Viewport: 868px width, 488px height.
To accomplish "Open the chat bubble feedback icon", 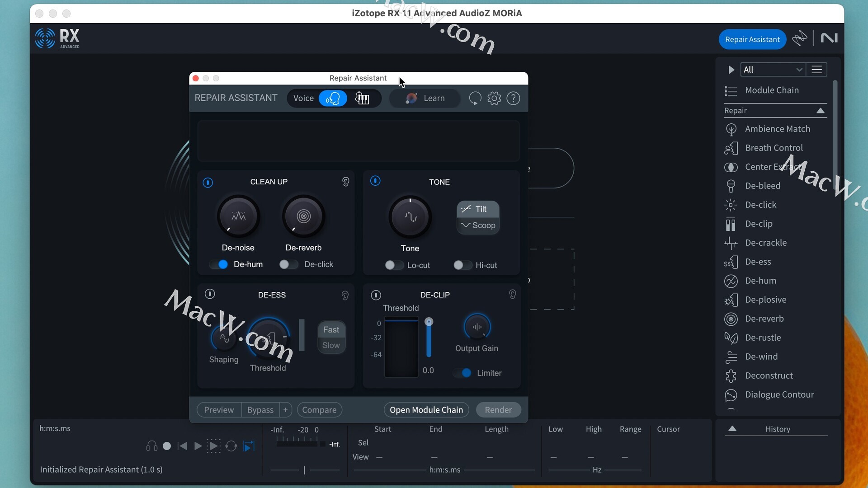I will pyautogui.click(x=475, y=98).
